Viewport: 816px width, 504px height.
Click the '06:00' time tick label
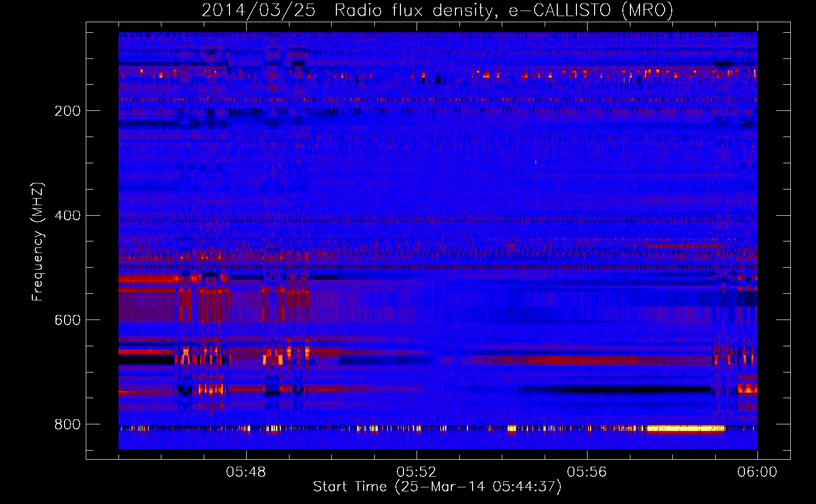(x=757, y=472)
